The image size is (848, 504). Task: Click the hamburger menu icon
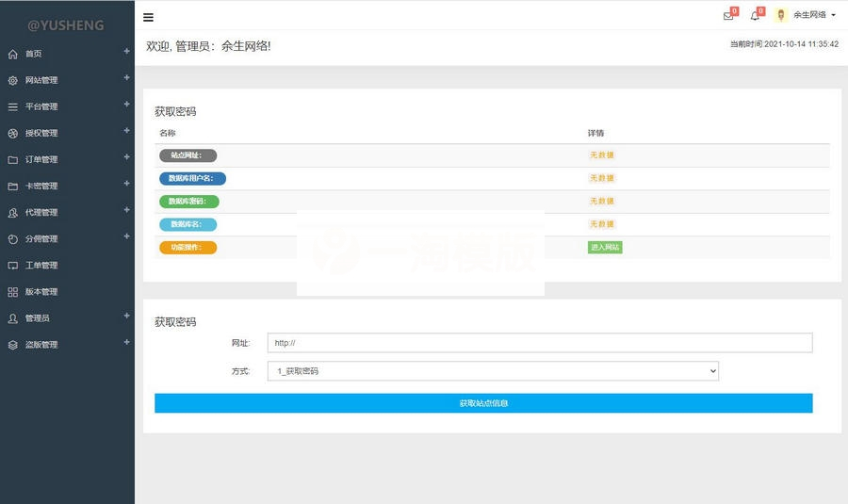(x=149, y=17)
